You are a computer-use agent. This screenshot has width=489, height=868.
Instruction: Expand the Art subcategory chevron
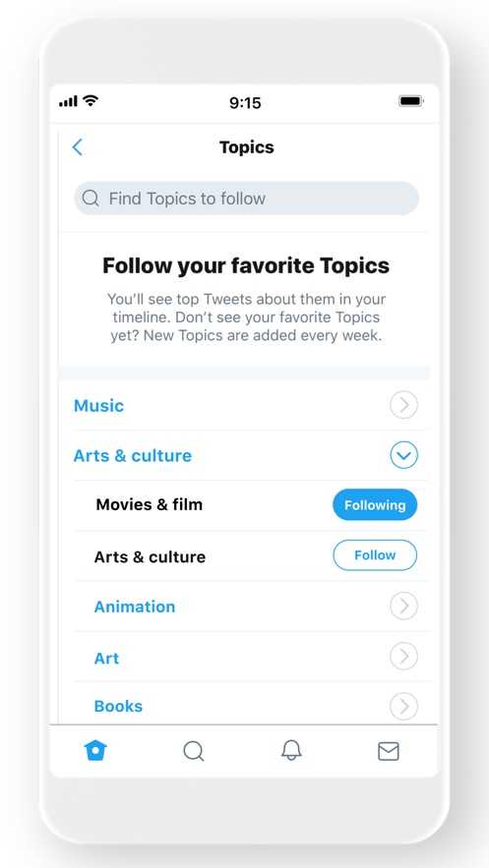pos(403,657)
